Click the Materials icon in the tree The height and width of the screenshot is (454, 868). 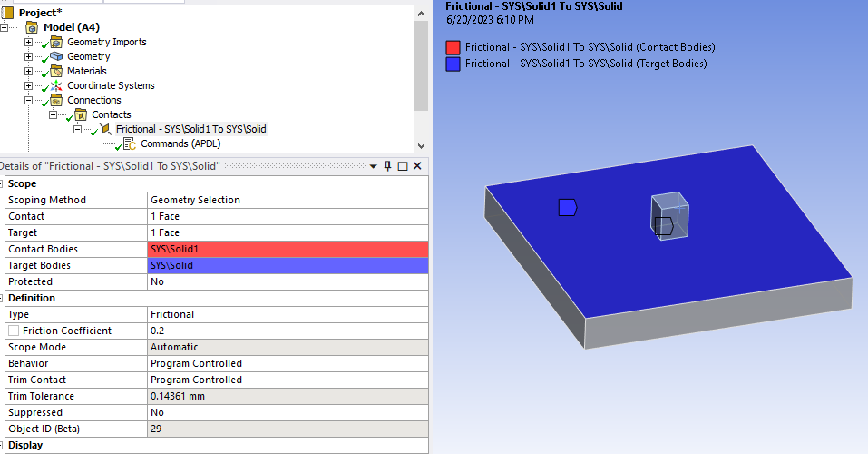pyautogui.click(x=56, y=71)
